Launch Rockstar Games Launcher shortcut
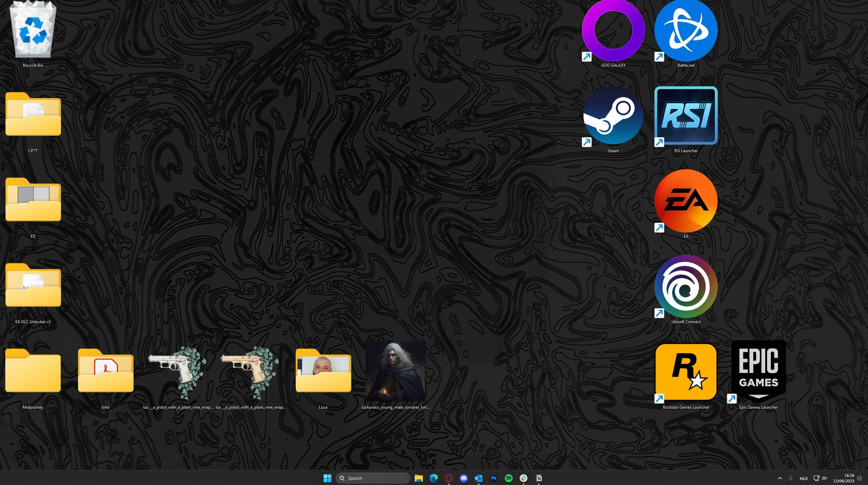 point(686,372)
